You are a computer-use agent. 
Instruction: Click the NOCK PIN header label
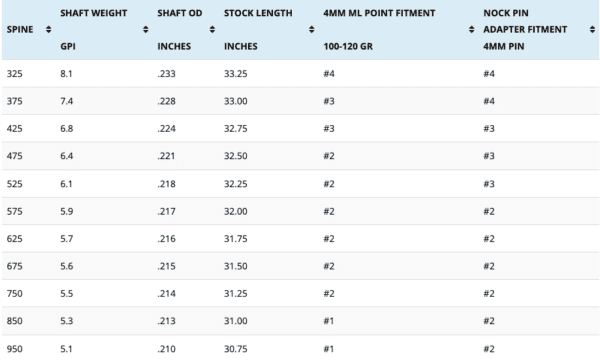click(506, 13)
